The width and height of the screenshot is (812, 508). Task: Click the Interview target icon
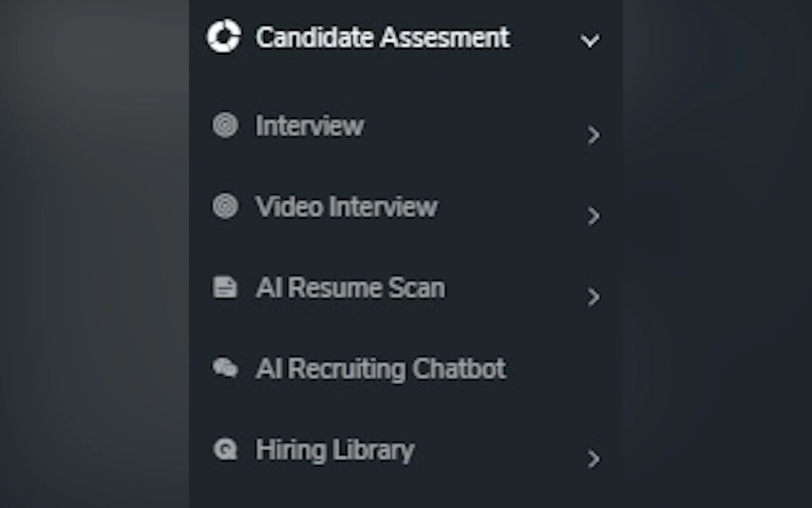225,126
